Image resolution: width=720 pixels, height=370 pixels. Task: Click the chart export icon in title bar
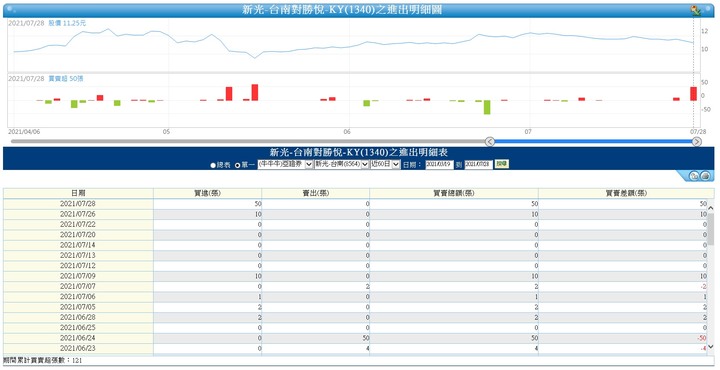[x=697, y=11]
